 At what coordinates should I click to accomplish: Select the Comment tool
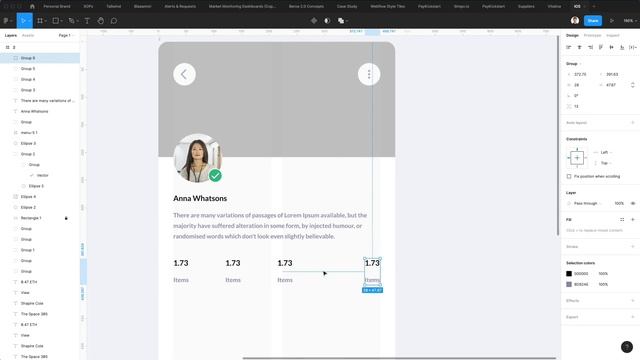point(114,20)
